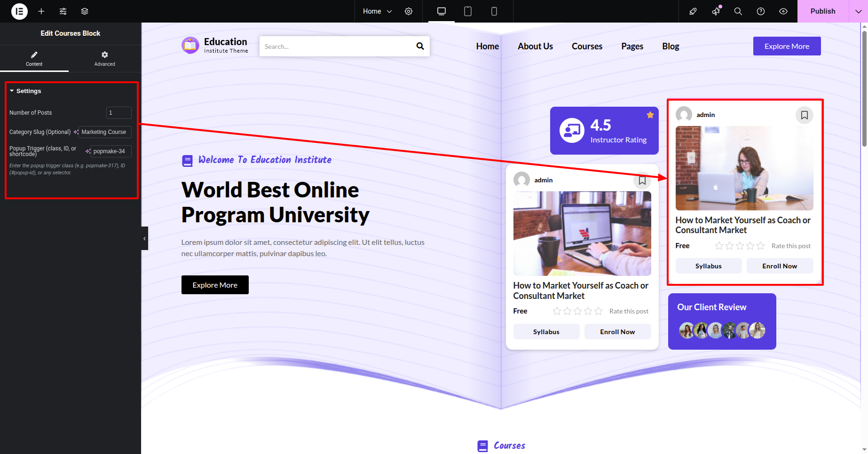This screenshot has width=868, height=454.
Task: Click AI icon beside Popup Trigger
Action: 88,151
